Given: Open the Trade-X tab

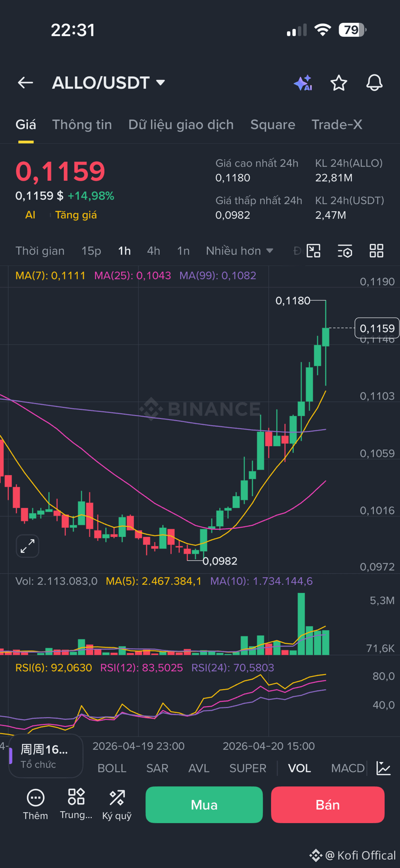Looking at the screenshot, I should [337, 125].
